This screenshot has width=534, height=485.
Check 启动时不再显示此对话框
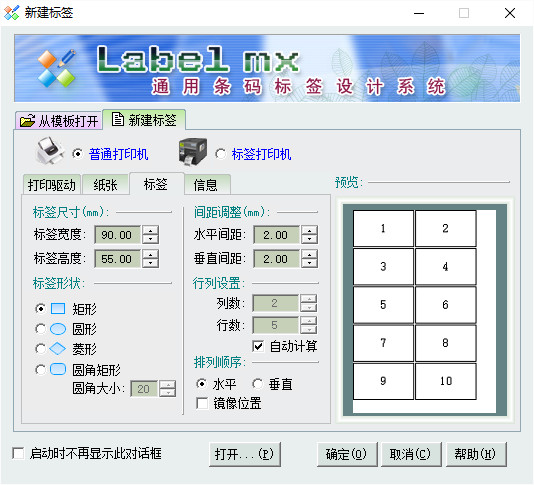tap(18, 453)
